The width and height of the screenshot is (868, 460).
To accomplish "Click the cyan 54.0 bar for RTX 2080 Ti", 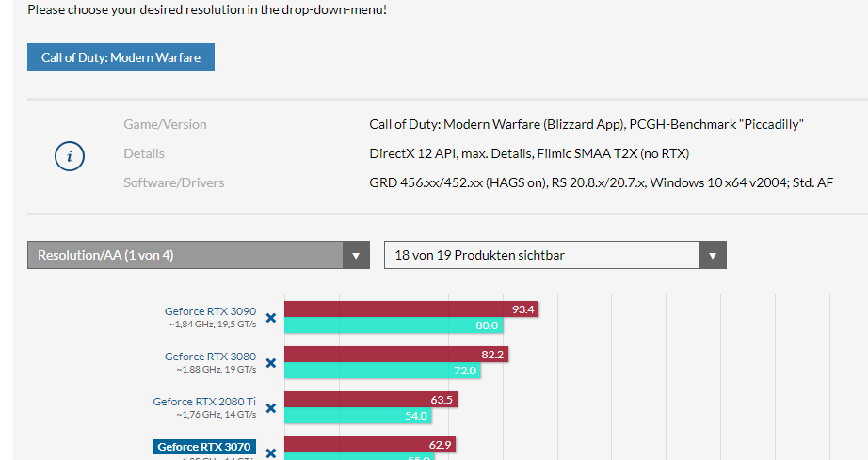I will pos(358,416).
